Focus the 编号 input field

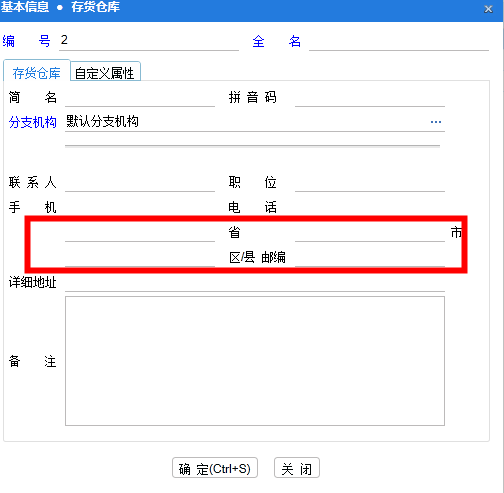(x=149, y=41)
